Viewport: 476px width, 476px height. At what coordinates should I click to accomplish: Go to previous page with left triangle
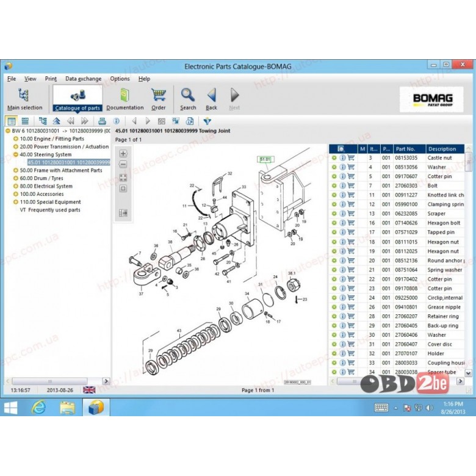pos(134,121)
